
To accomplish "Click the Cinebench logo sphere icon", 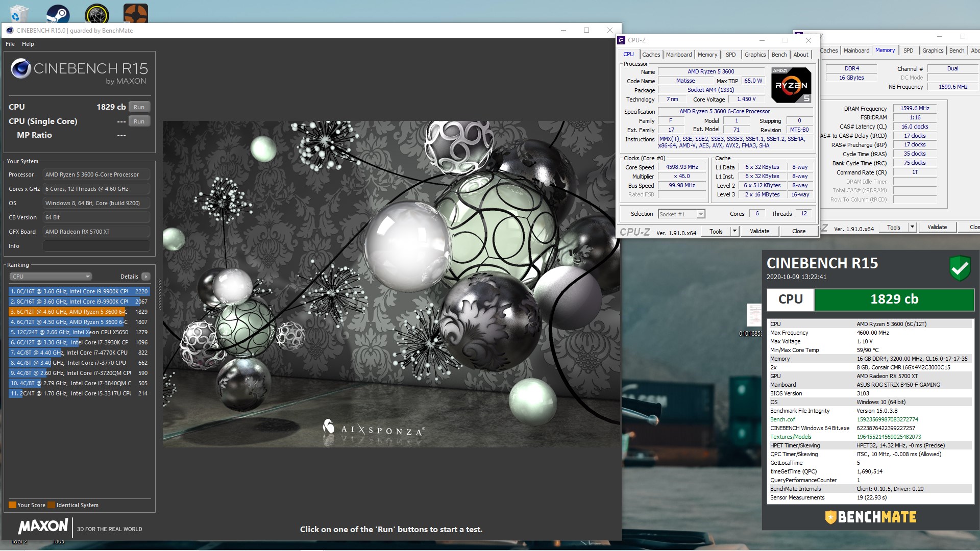I will click(21, 68).
